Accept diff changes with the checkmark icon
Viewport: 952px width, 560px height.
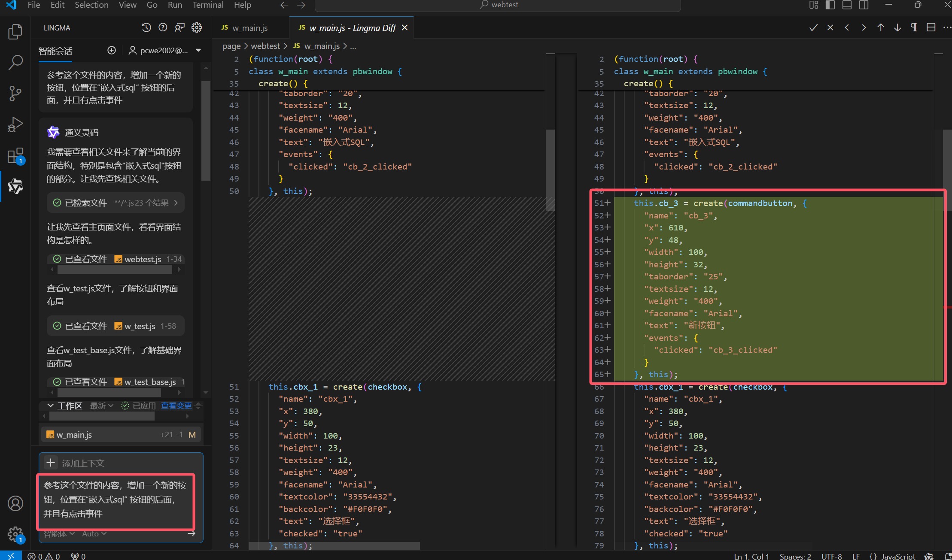pyautogui.click(x=813, y=28)
